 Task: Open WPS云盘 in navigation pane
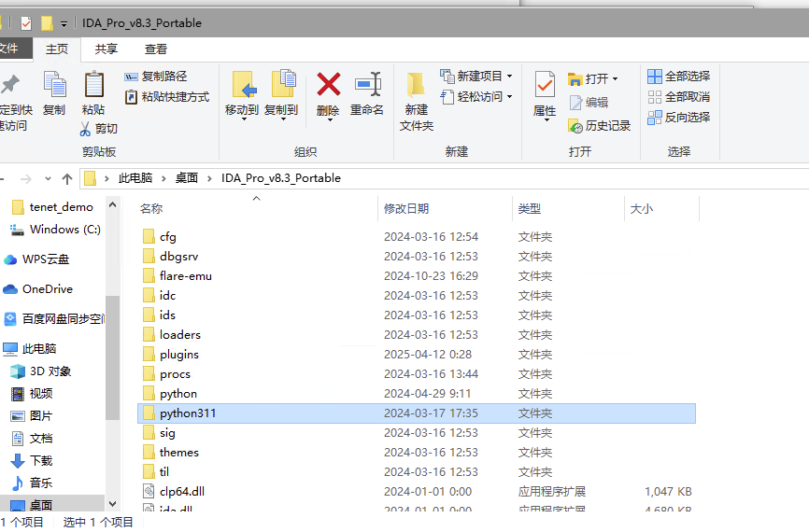coord(36,259)
